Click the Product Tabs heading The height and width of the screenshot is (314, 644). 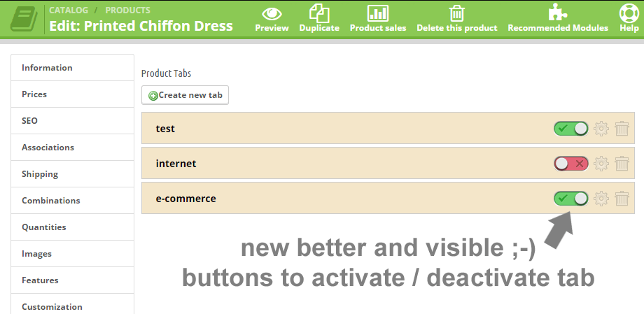[166, 73]
